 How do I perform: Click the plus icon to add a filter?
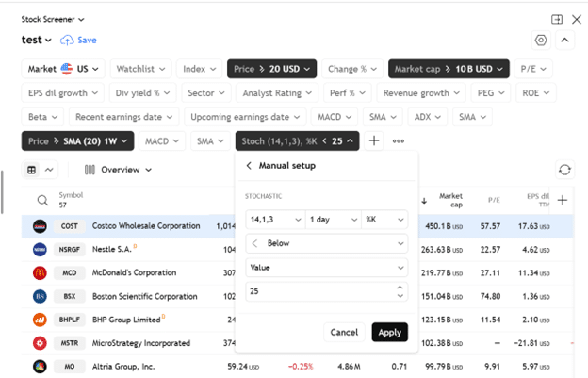[374, 141]
